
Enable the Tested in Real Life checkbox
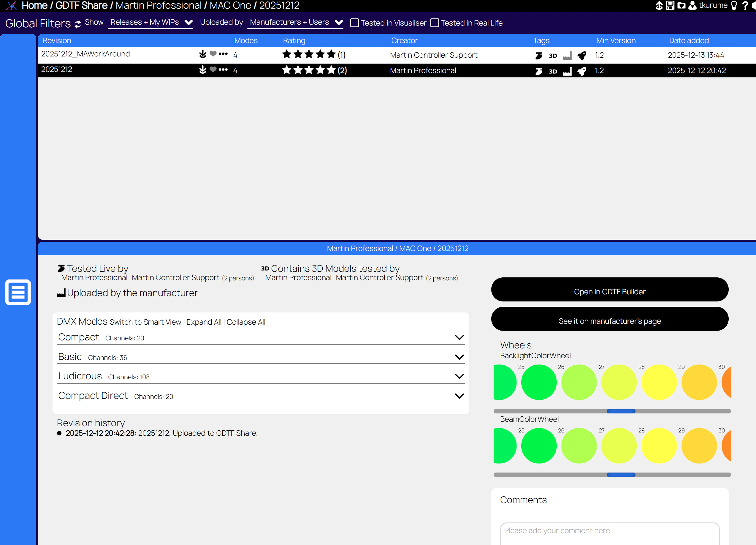(435, 23)
